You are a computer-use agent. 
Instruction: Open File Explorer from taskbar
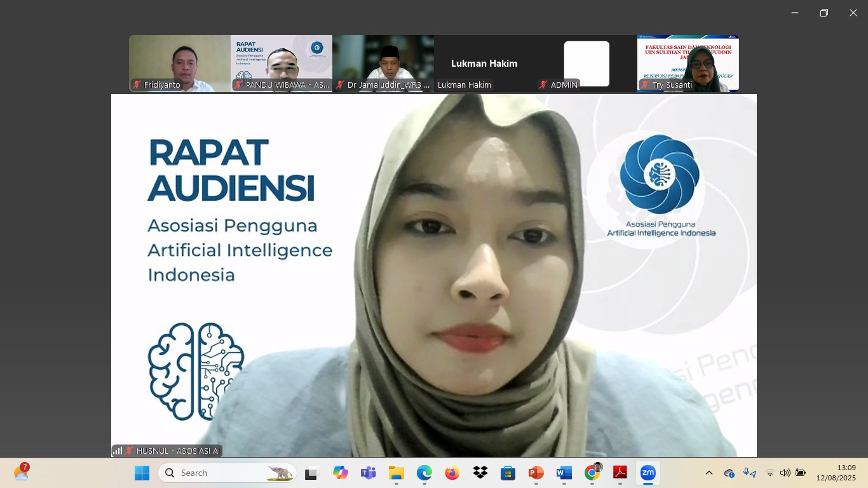click(x=397, y=473)
